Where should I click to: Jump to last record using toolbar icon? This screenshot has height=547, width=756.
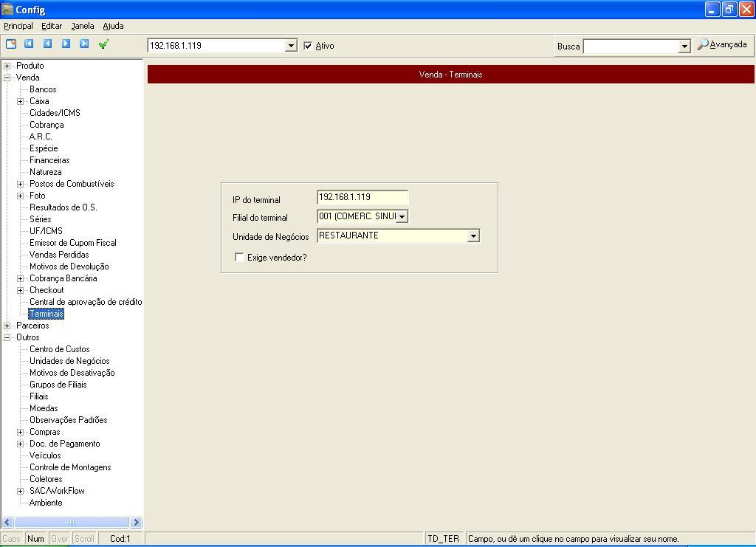[x=83, y=44]
